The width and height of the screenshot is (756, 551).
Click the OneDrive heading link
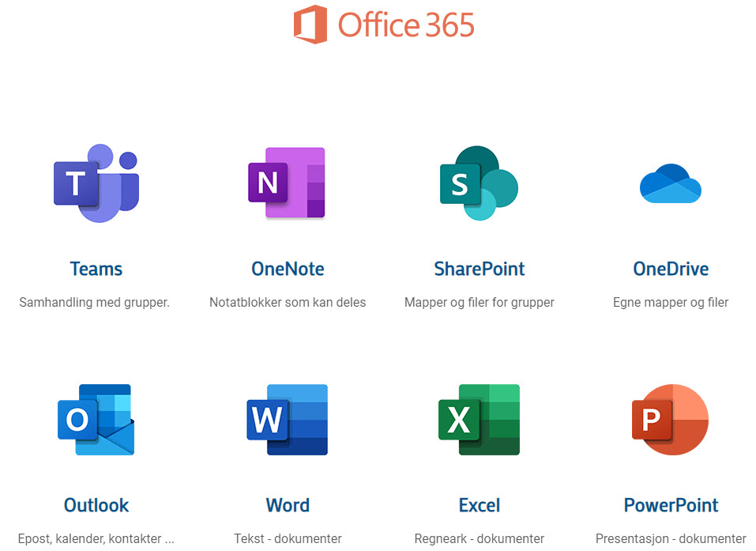(671, 269)
